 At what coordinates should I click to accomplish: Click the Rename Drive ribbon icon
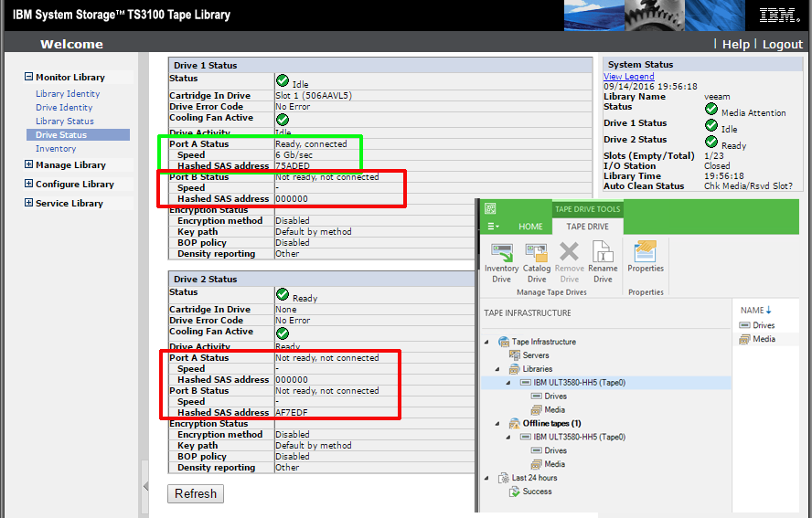pos(603,263)
